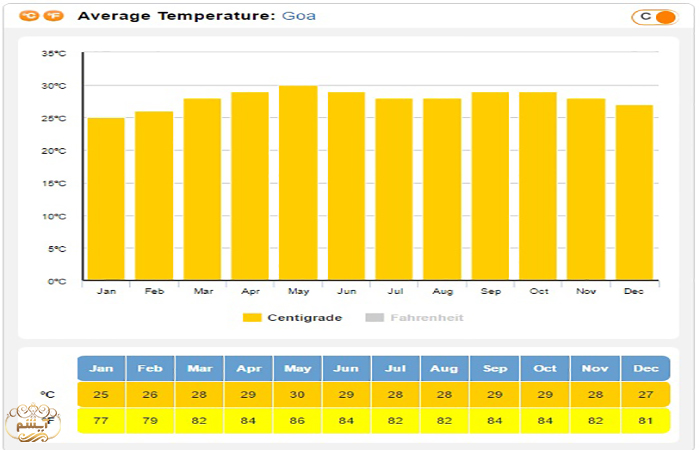This screenshot has width=700, height=450.
Task: Open the Goa location link
Action: (299, 16)
